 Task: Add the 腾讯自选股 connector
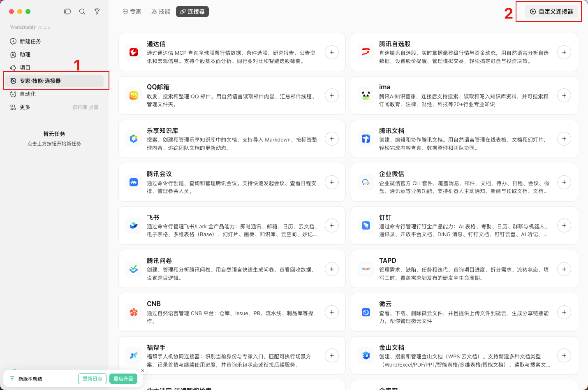coord(564,52)
